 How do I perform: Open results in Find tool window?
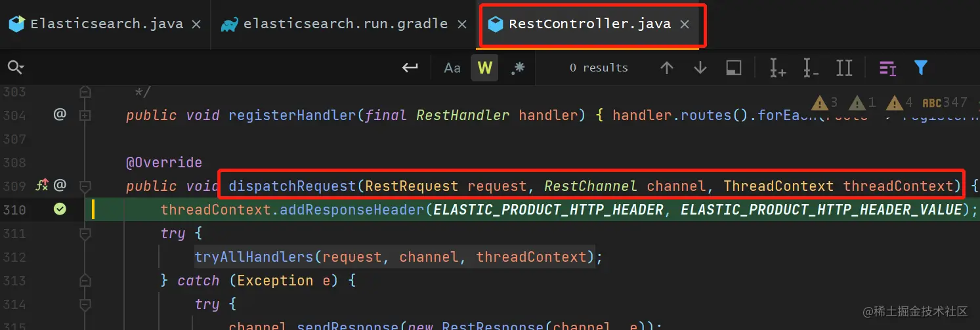[x=734, y=68]
